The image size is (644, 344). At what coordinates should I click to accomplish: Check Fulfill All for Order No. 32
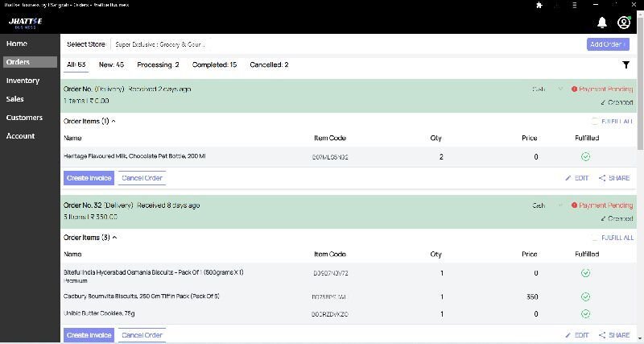tap(595, 238)
